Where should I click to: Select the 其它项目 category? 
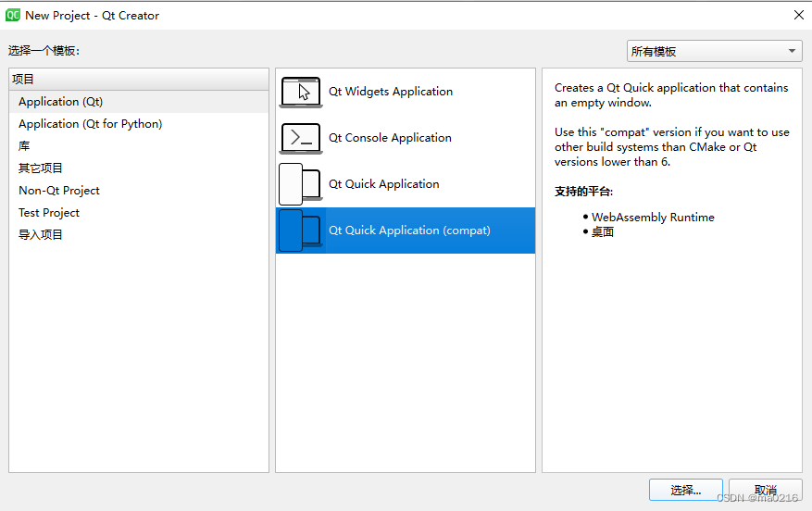[139, 168]
